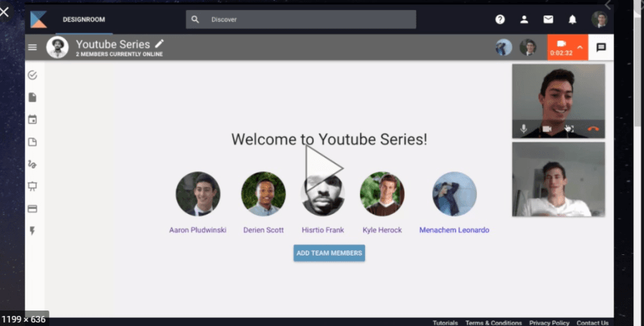Toggle screen share in video call
The height and width of the screenshot is (326, 644).
coord(569,129)
